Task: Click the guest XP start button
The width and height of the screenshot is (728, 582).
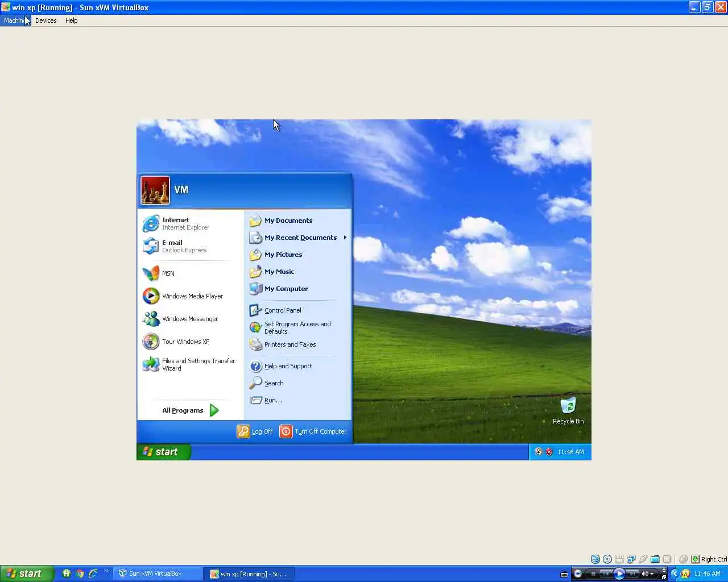Action: click(x=164, y=452)
